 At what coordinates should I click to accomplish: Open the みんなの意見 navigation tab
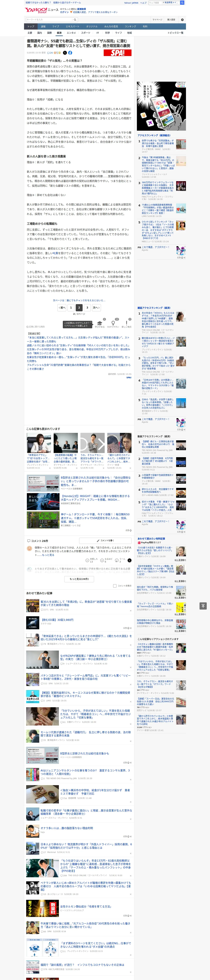tap(111, 27)
